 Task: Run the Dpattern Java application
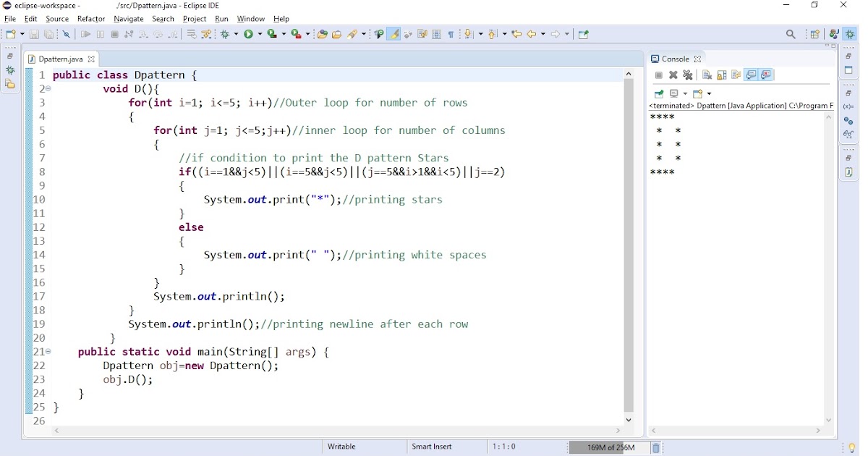248,34
